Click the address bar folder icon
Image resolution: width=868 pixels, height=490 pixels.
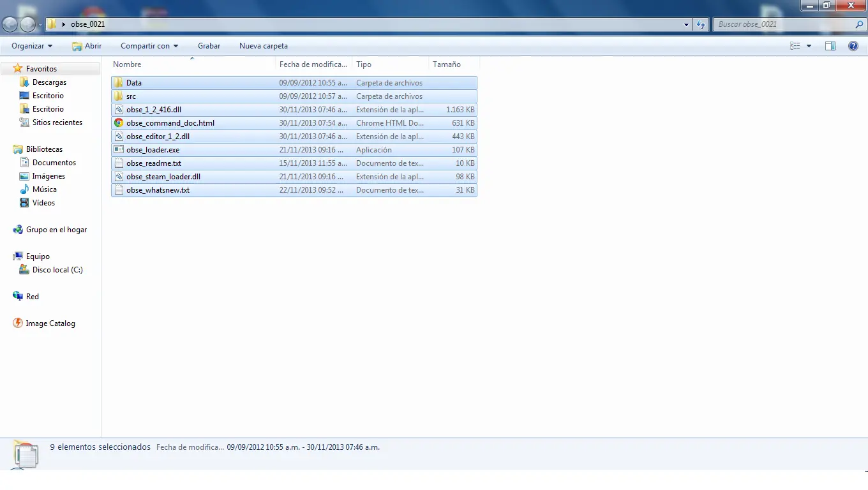(x=52, y=24)
